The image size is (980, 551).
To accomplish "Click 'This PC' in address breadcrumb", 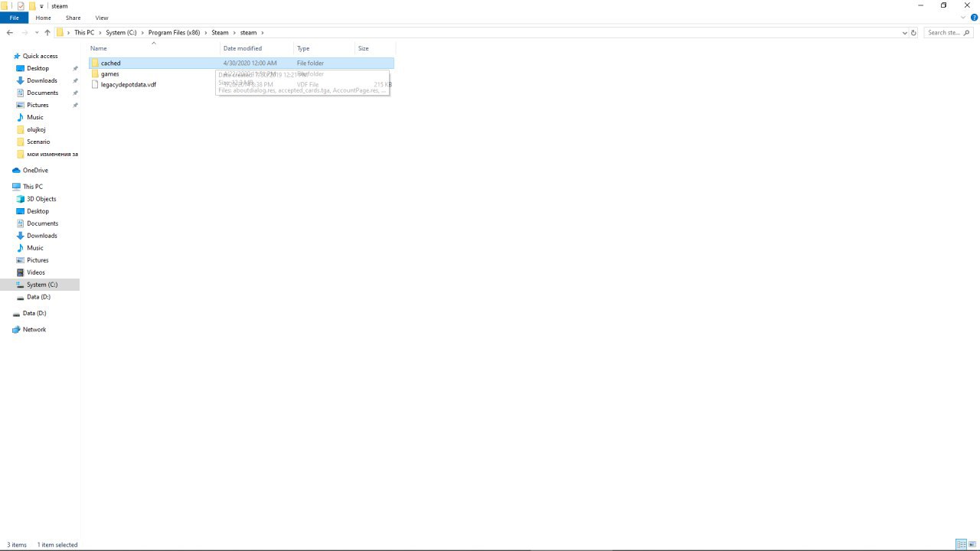I will pos(84,33).
